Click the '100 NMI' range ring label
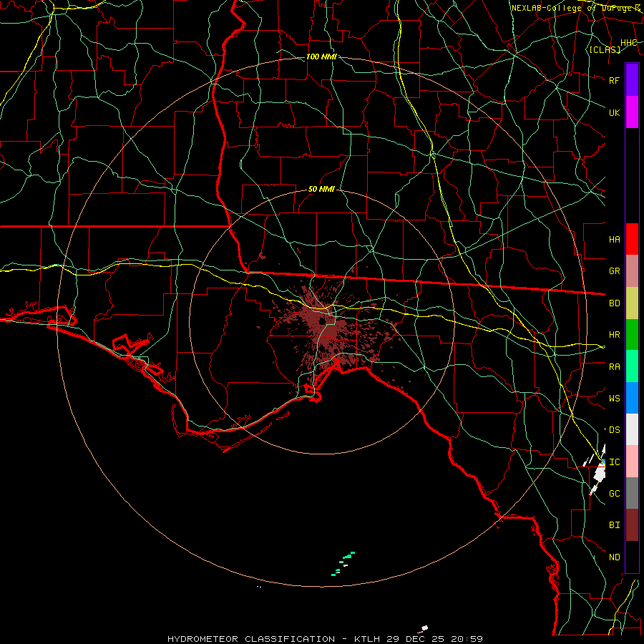The height and width of the screenshot is (644, 644). tap(321, 57)
